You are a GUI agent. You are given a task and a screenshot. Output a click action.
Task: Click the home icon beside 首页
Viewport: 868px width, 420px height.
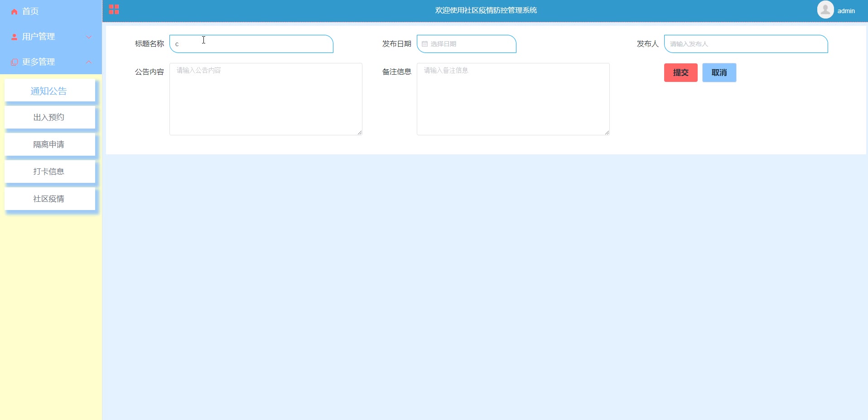coord(14,12)
